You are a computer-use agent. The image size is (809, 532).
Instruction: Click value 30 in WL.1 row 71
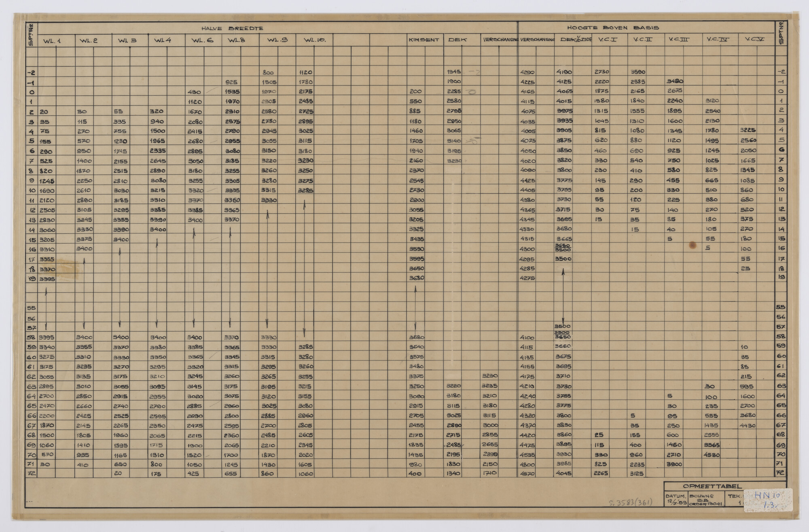44,465
